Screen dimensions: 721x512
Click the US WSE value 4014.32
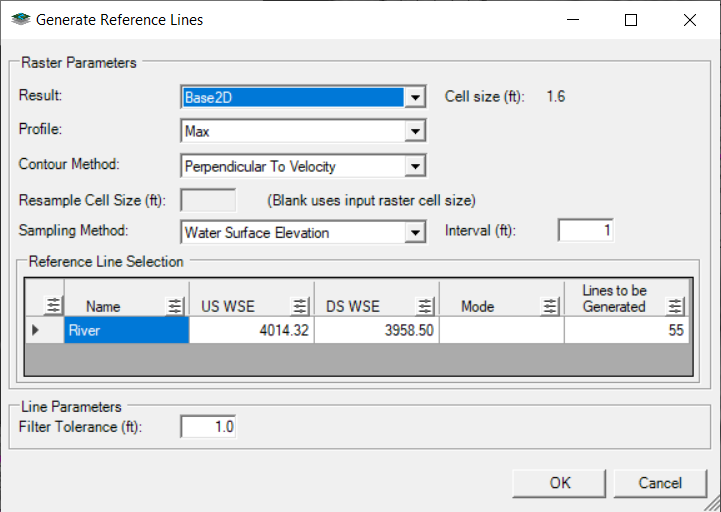[x=251, y=330]
